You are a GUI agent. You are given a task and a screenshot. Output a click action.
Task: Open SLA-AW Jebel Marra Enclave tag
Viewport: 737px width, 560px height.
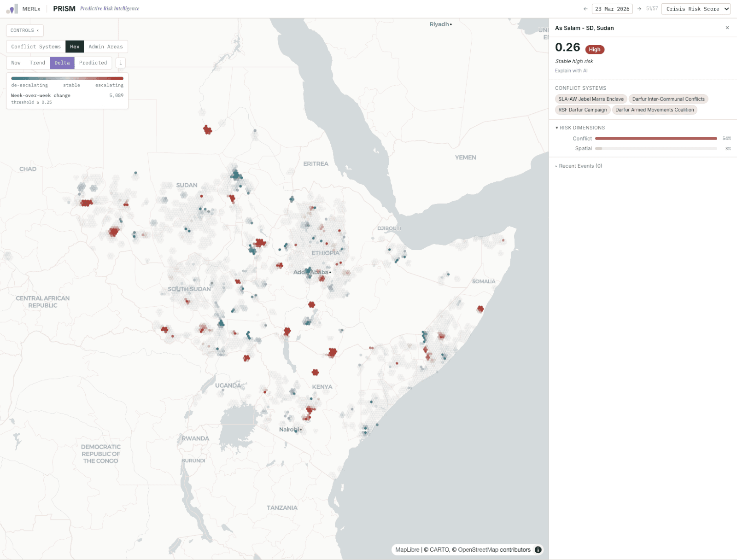[591, 99]
